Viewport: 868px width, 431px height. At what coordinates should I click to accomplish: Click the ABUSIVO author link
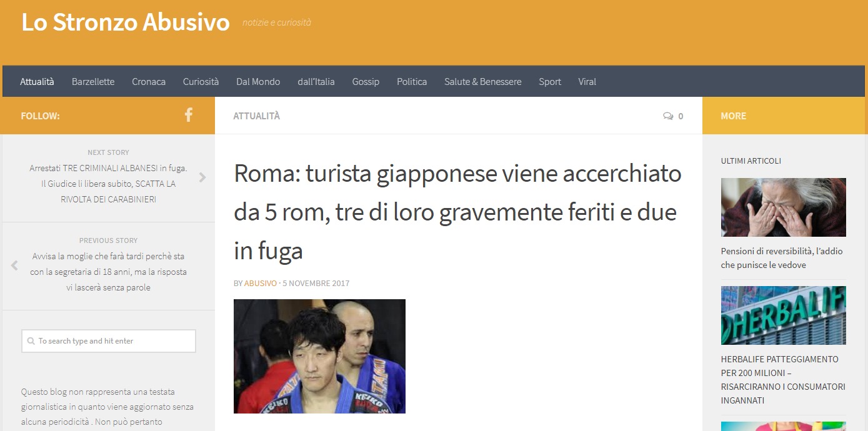261,284
